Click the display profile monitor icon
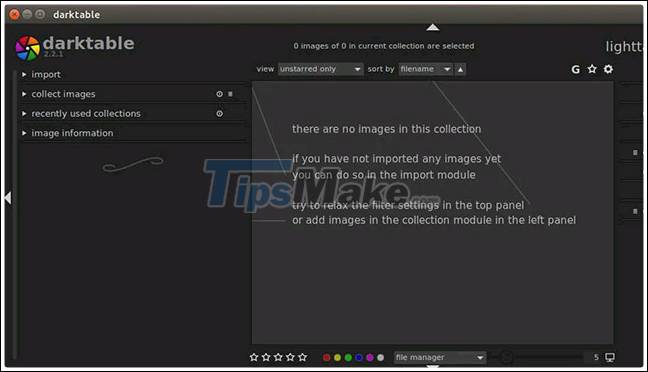Viewport: 648px width, 372px height. pyautogui.click(x=610, y=358)
